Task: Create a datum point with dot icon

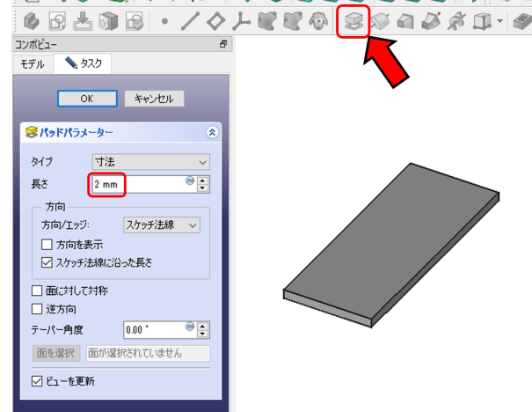Action: tap(164, 21)
